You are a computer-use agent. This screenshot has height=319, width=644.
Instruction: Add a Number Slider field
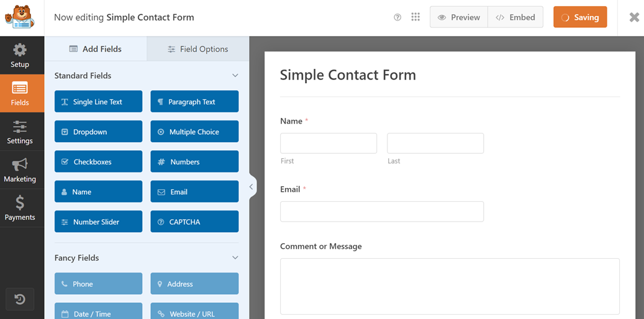point(98,222)
